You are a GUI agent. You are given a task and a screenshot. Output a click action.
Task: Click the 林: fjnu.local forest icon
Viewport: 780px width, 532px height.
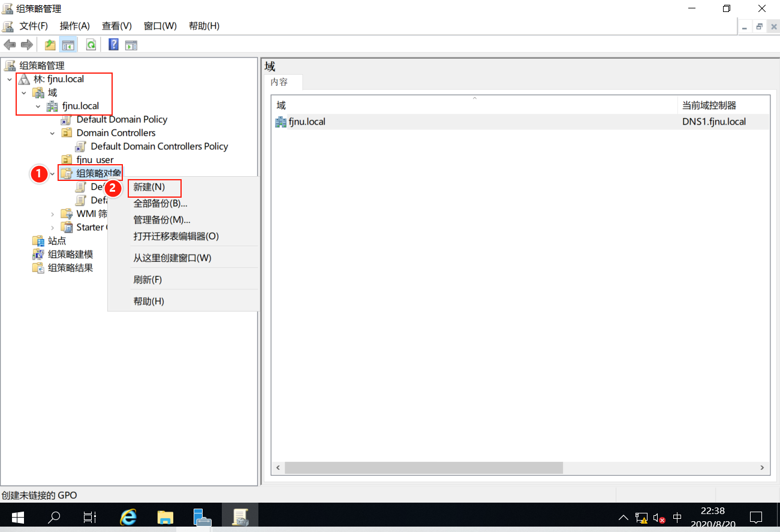pyautogui.click(x=23, y=79)
